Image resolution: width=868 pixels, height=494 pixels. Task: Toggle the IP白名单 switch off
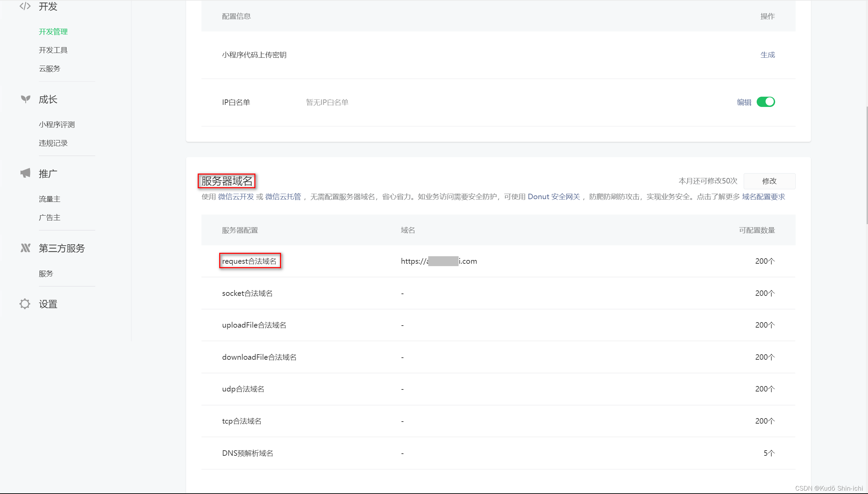[766, 102]
